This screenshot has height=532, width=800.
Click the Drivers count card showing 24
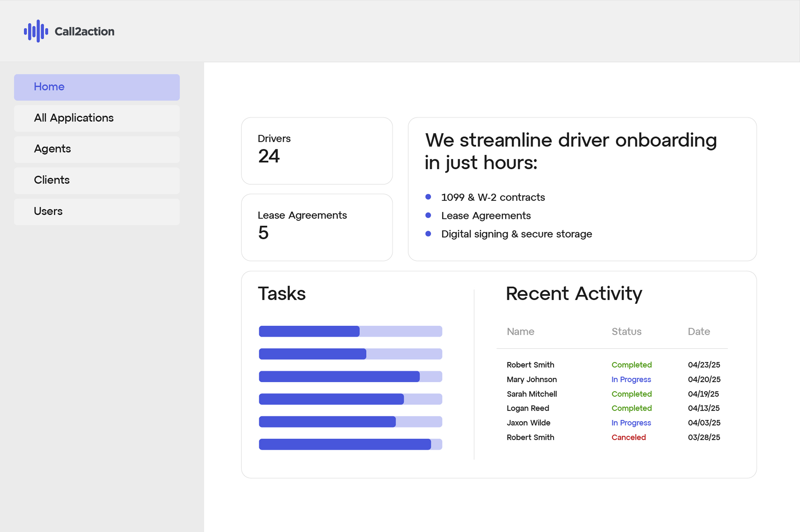[317, 151]
